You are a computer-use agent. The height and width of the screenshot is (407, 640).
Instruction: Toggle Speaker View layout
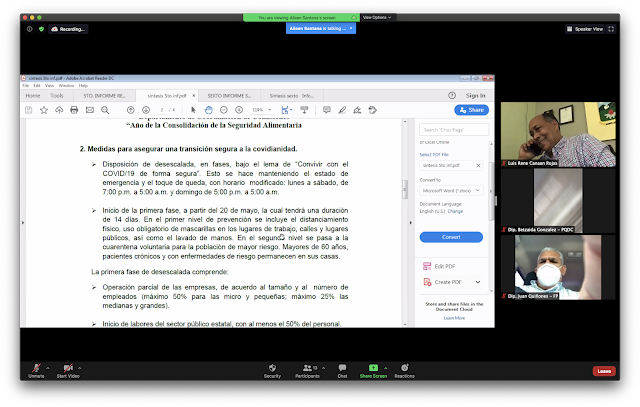[584, 29]
